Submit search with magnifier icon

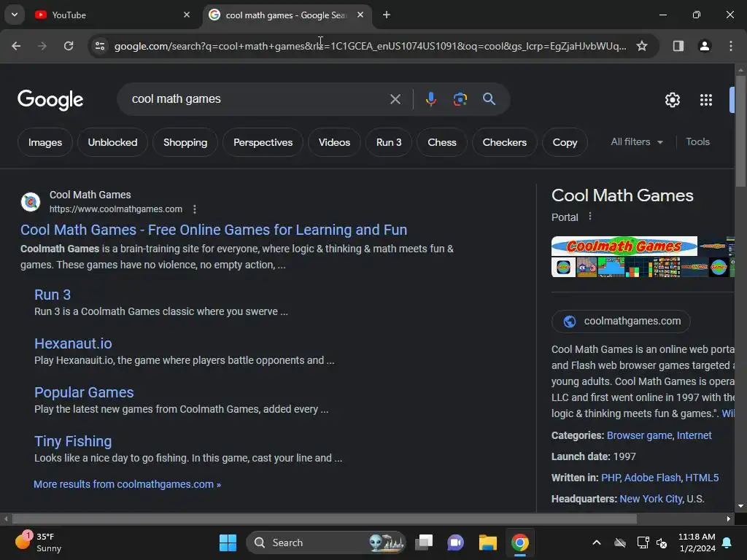489,99
